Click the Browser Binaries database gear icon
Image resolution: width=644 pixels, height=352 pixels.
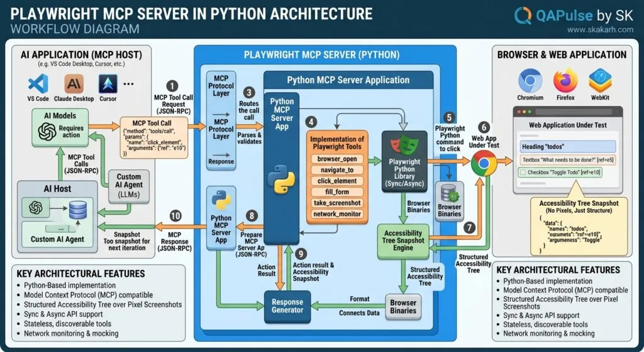click(x=449, y=193)
